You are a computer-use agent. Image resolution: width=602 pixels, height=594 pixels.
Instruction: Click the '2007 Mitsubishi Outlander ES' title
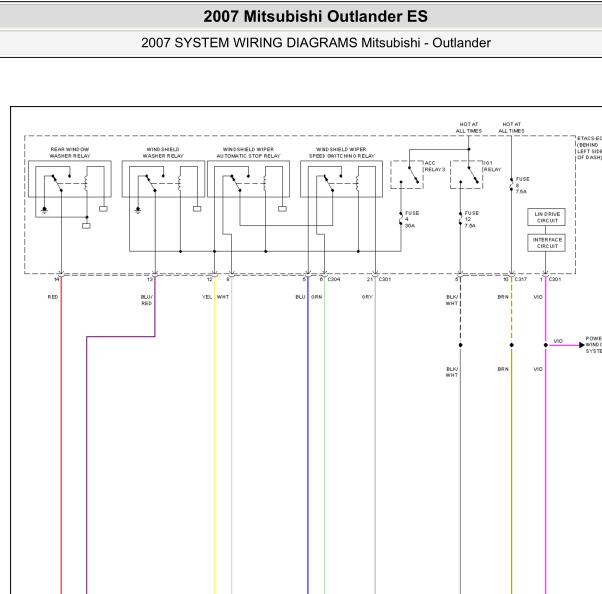[315, 17]
